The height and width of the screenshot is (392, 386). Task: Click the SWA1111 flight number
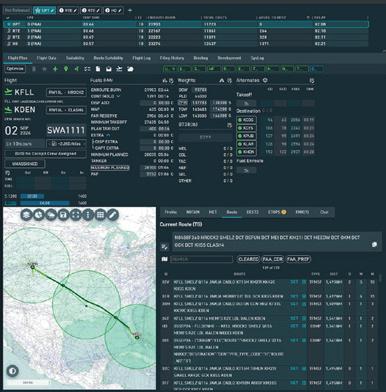click(x=66, y=130)
